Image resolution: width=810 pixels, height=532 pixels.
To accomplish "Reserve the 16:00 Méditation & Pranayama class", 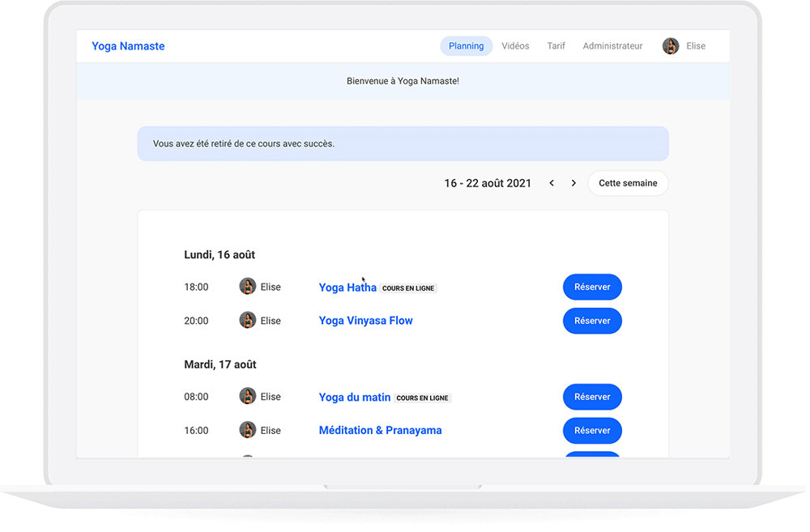I will pos(592,430).
